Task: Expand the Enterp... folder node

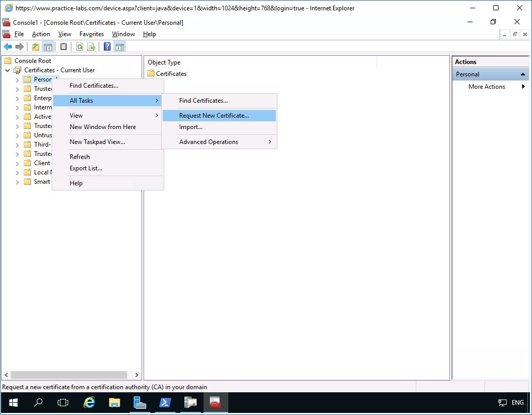Action: tap(18, 98)
